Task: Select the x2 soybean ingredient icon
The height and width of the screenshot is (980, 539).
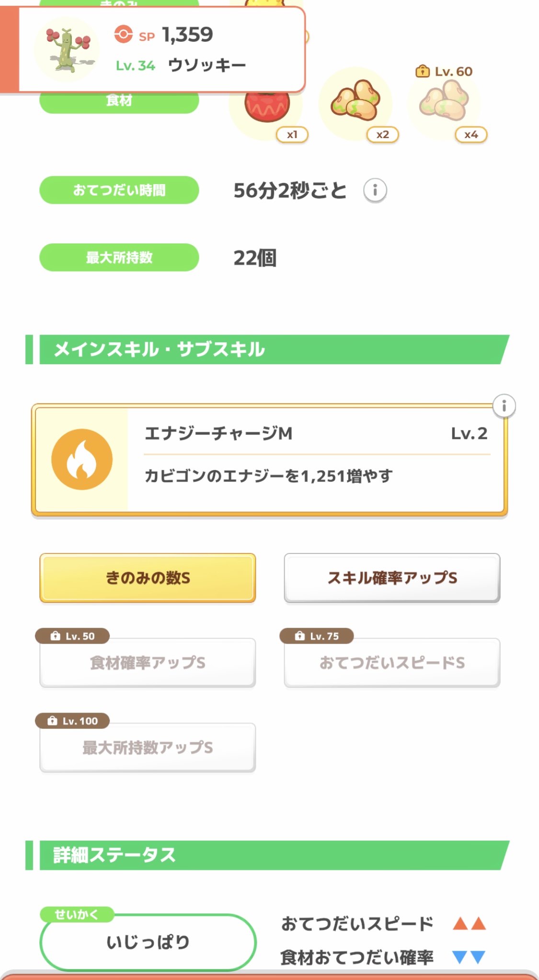Action: tap(356, 101)
